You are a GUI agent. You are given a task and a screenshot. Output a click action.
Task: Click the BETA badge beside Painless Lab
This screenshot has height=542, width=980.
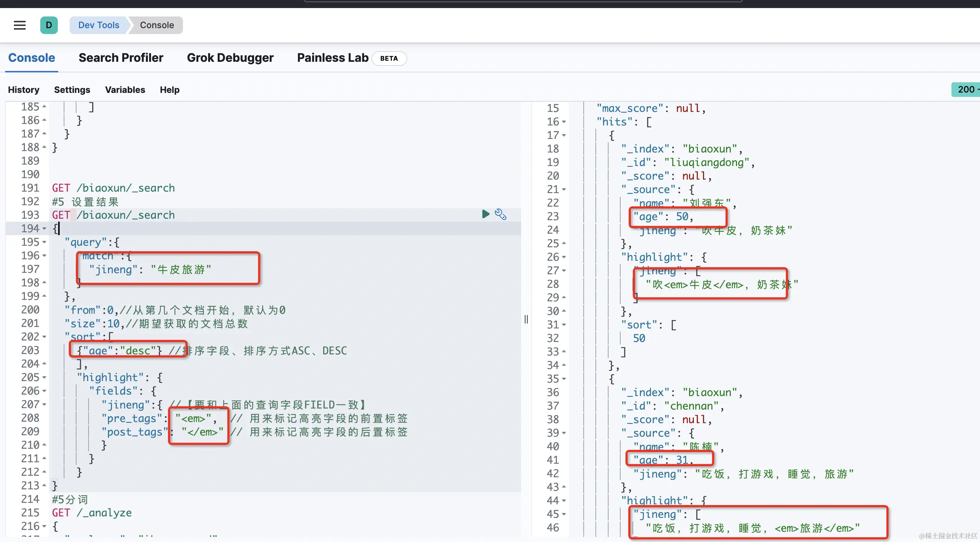pyautogui.click(x=389, y=59)
